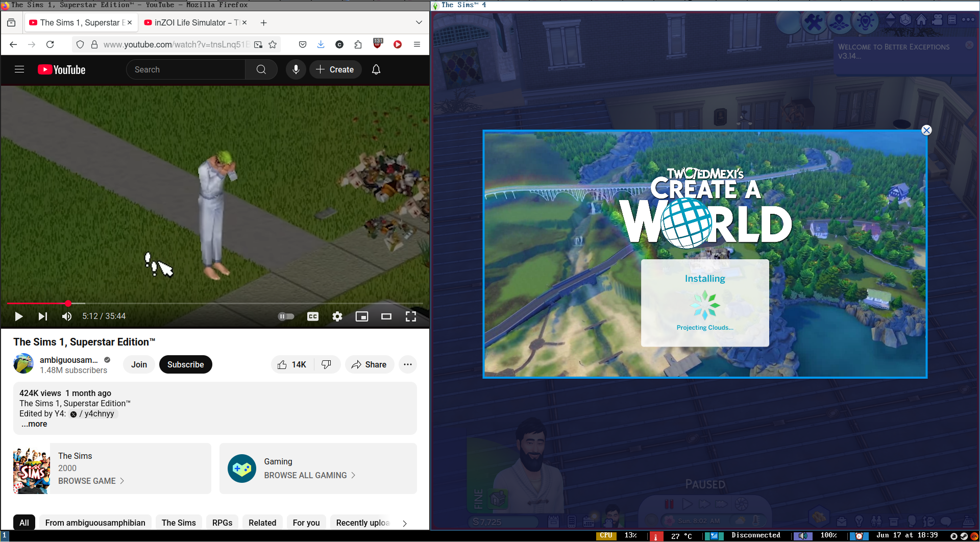Open YouTube notifications bell
Screen dimensions: 980x542
(x=376, y=69)
